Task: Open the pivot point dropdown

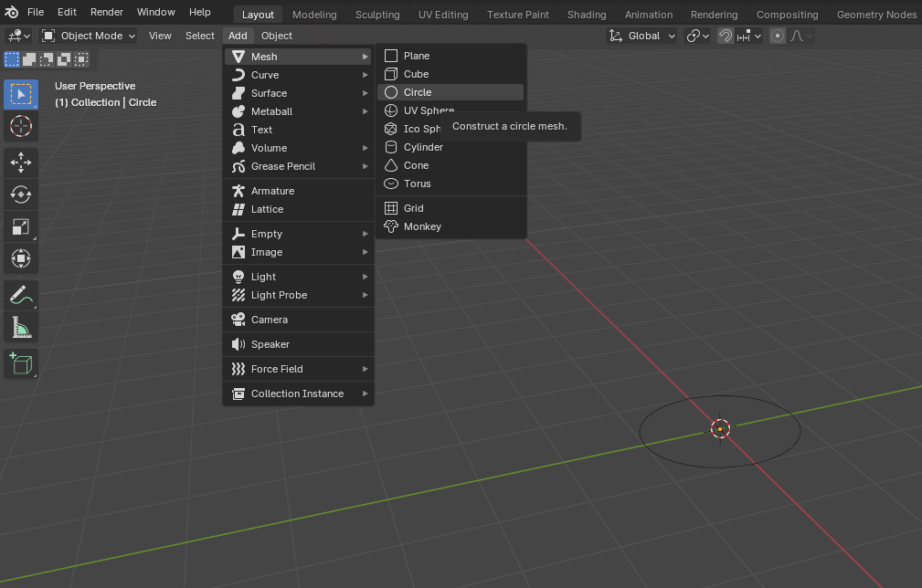Action: tap(698, 36)
